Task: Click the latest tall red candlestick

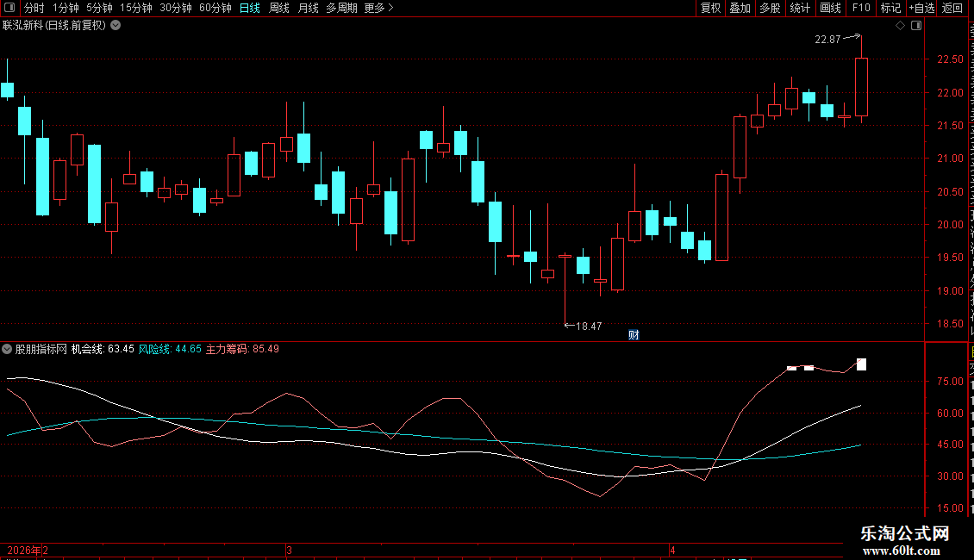Action: click(x=862, y=87)
